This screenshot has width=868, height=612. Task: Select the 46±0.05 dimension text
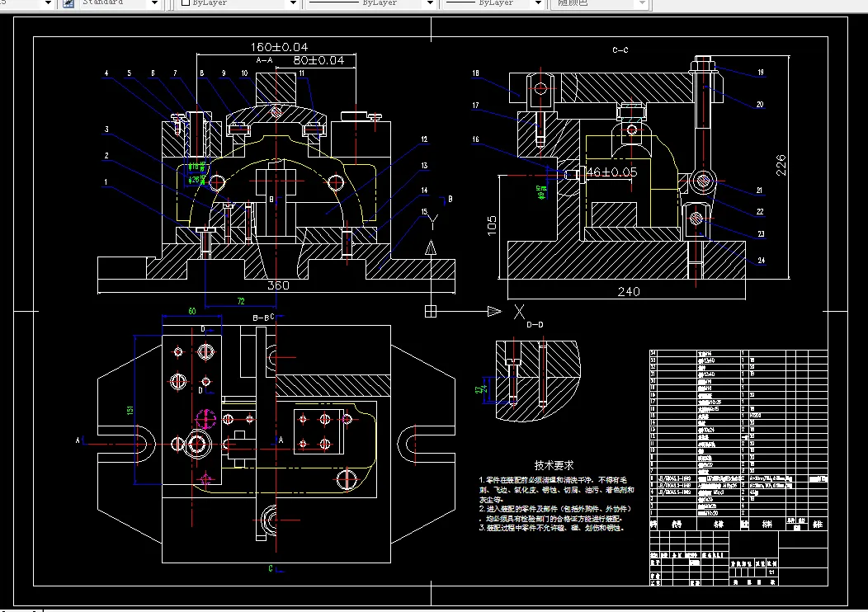pyautogui.click(x=611, y=172)
